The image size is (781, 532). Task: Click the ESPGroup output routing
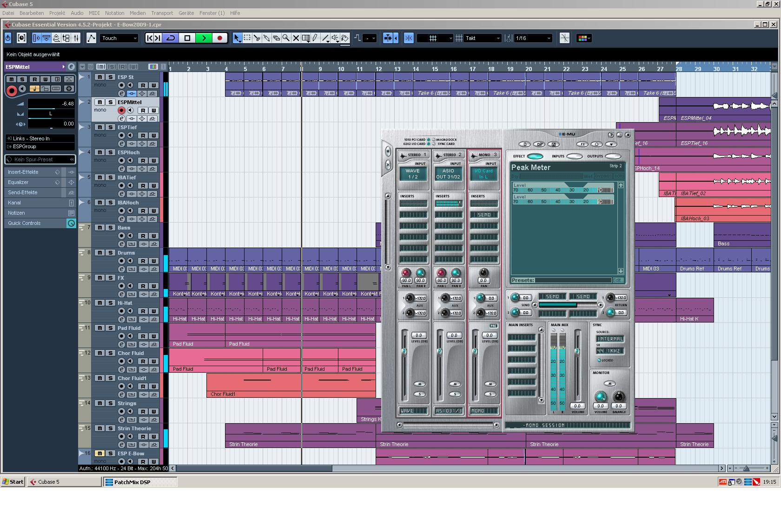pyautogui.click(x=40, y=146)
